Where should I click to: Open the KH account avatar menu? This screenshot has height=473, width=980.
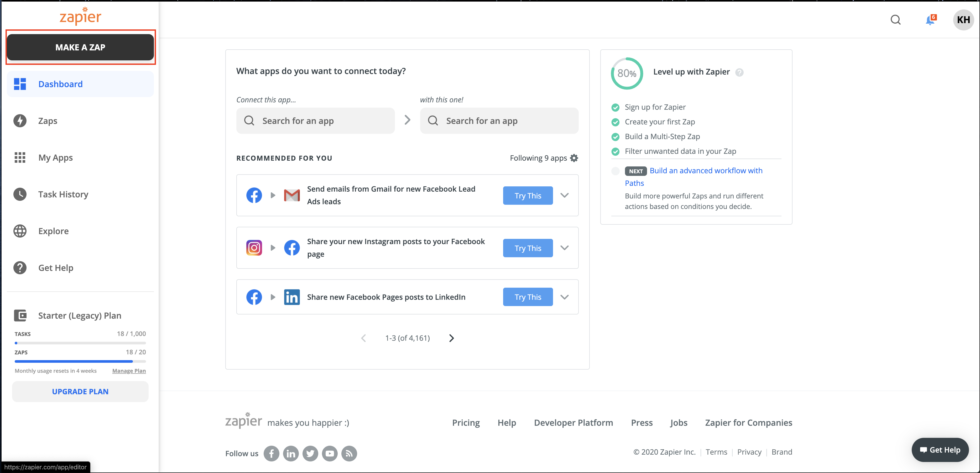pyautogui.click(x=963, y=20)
